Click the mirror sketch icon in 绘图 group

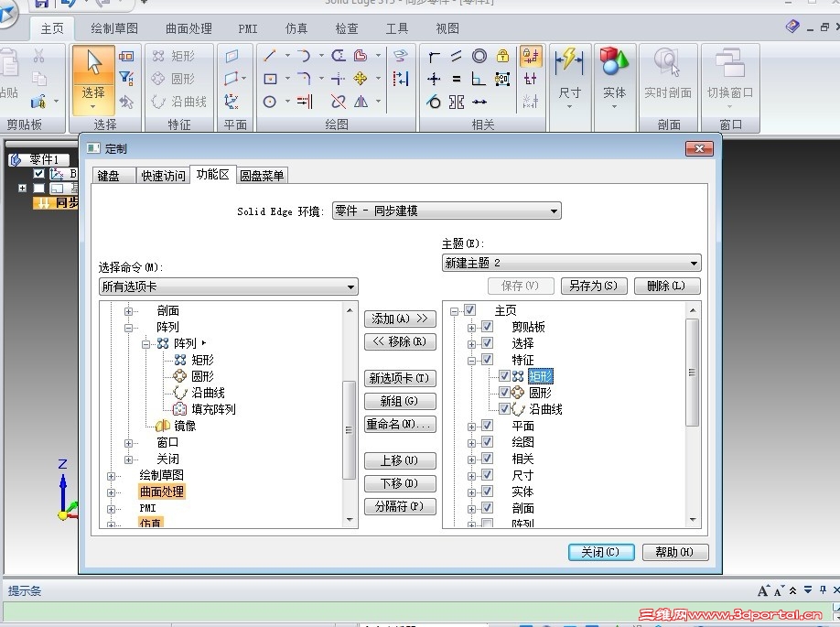coord(361,102)
